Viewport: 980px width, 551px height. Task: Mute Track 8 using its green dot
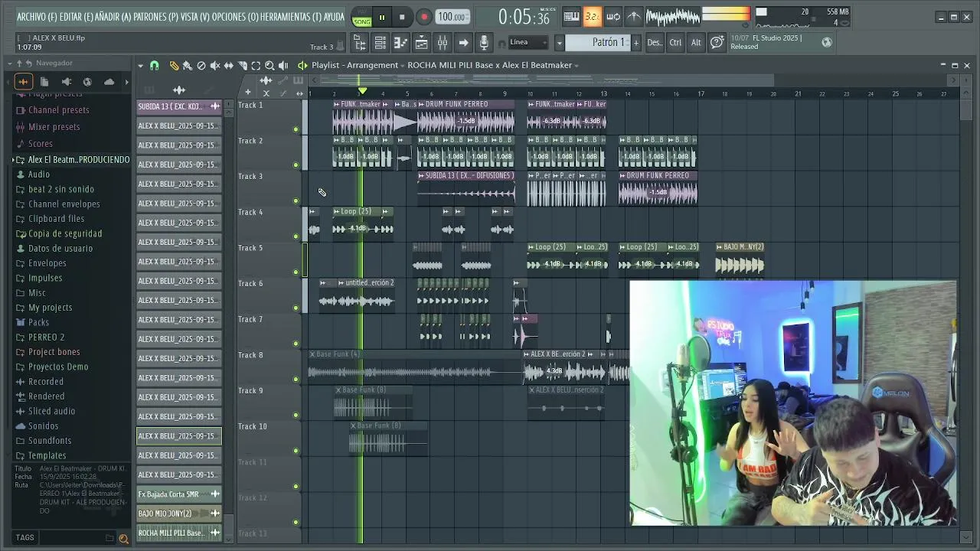(296, 379)
